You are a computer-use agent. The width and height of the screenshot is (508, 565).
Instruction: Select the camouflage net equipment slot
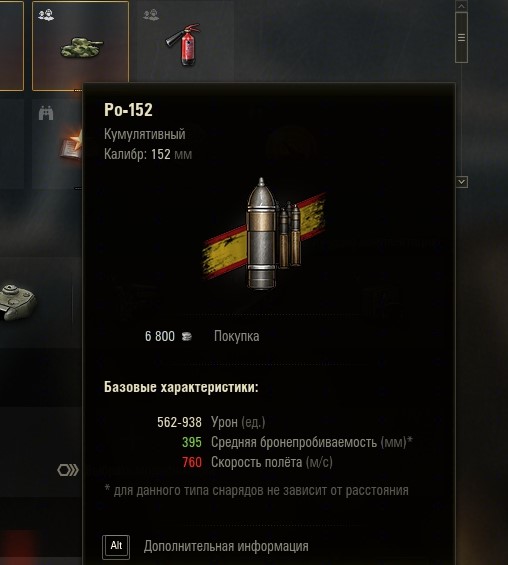point(80,46)
